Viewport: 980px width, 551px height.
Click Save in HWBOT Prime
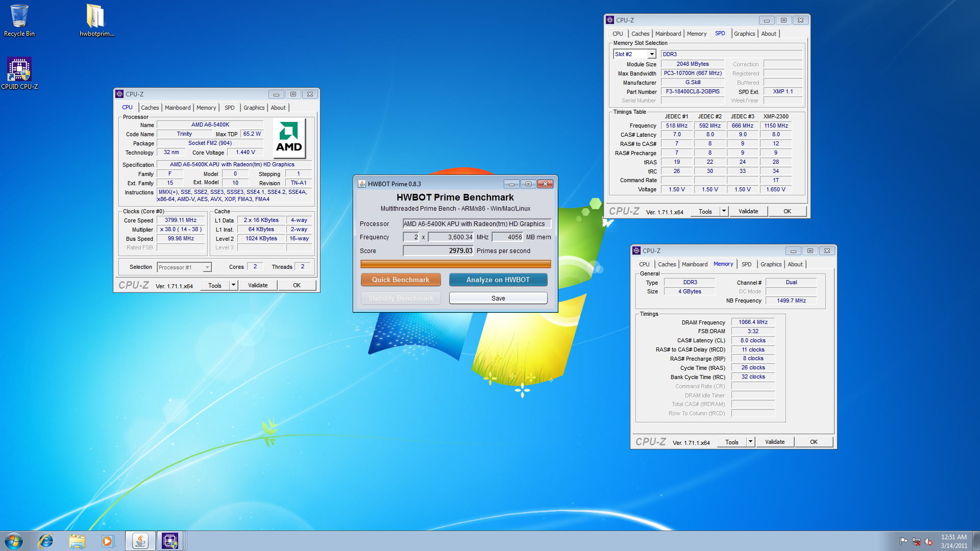[x=498, y=298]
